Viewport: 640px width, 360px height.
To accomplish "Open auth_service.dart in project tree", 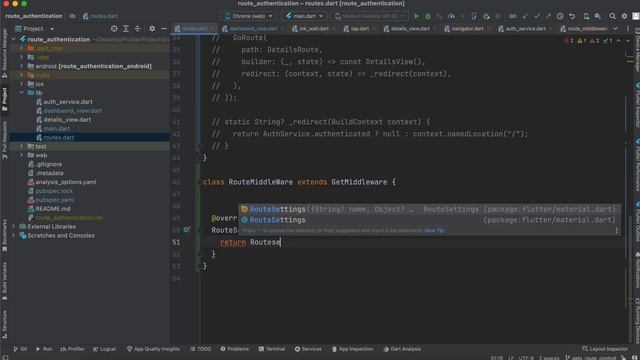I will tap(68, 102).
